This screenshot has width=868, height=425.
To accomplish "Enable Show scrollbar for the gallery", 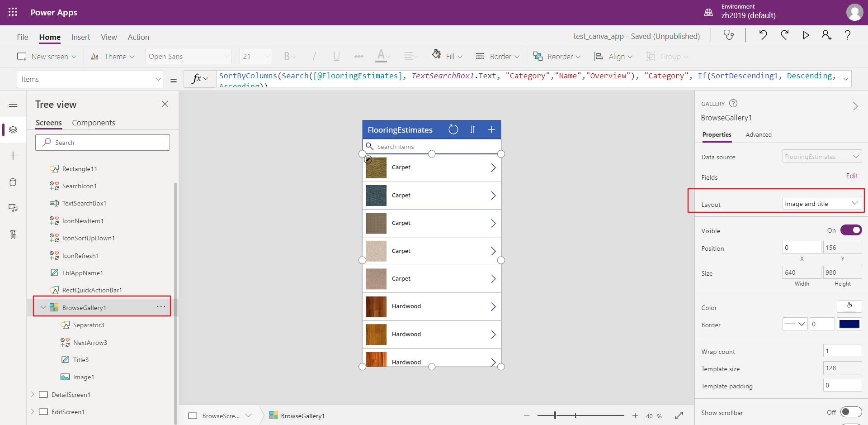I will tap(851, 412).
